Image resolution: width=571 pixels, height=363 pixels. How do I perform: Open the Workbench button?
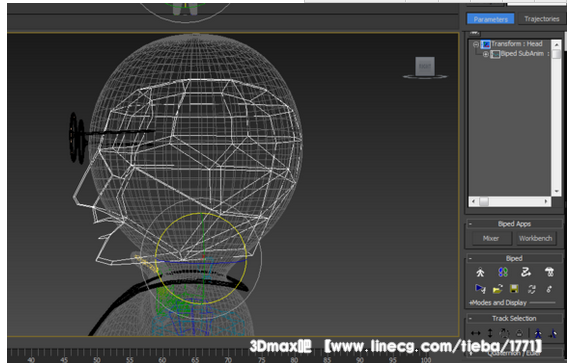(x=535, y=238)
